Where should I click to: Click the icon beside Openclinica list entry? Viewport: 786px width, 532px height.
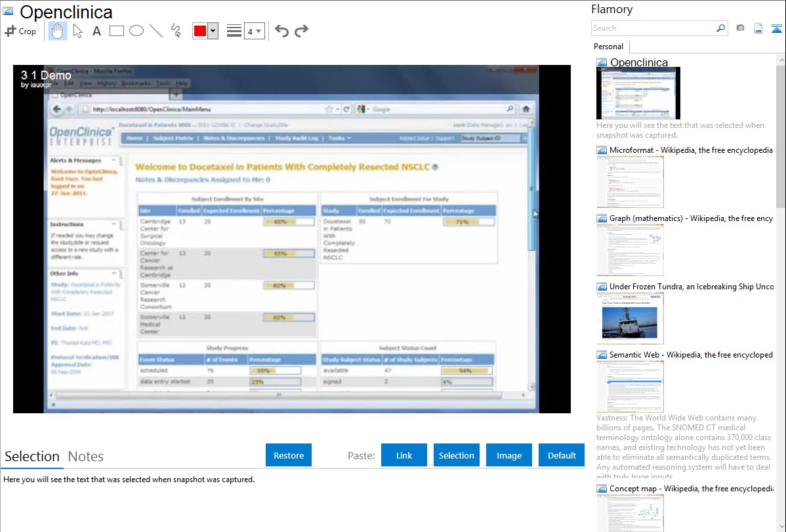pyautogui.click(x=602, y=62)
